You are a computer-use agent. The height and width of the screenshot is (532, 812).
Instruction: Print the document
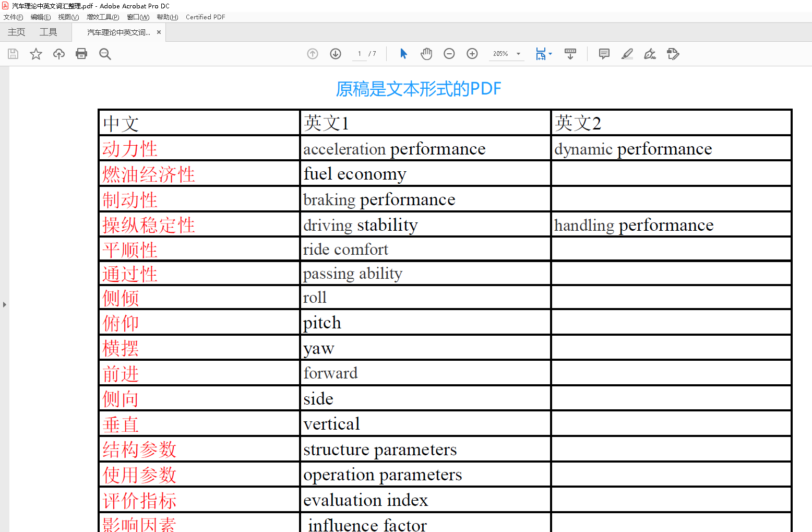(x=81, y=54)
